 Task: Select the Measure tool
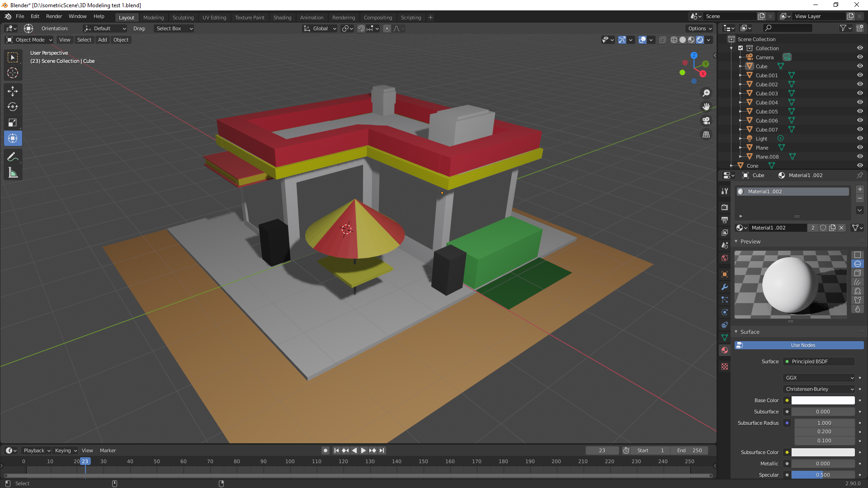pyautogui.click(x=13, y=172)
